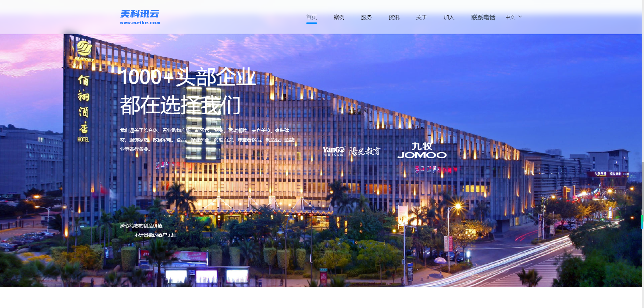The image size is (644, 308).
Task: Click the 美科讯云 logo
Action: pyautogui.click(x=140, y=17)
